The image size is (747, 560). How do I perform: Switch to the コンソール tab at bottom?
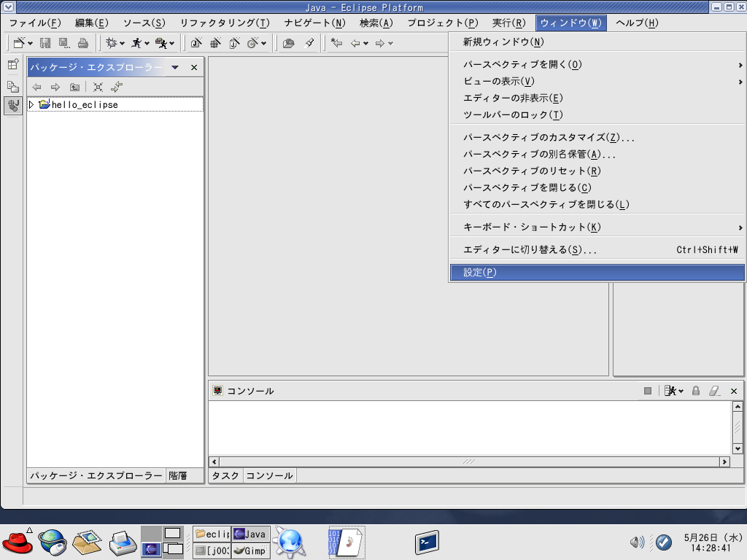(270, 475)
